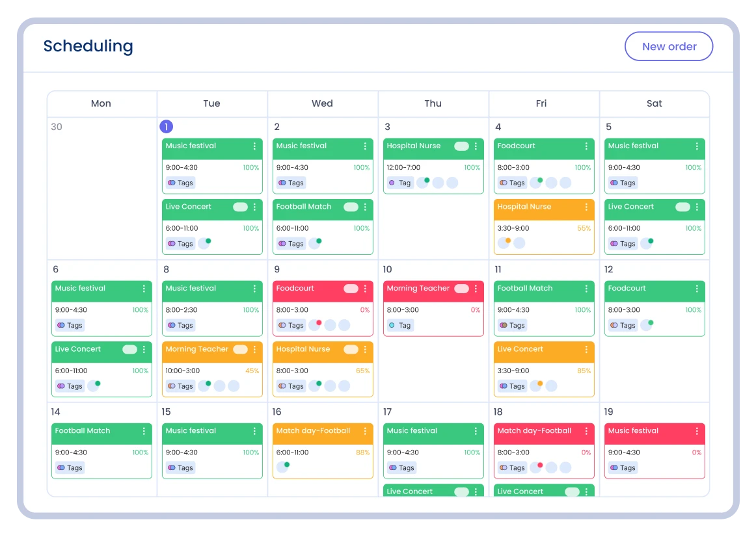Toggle the switch on day 8 Morning Teacher
Screen dimensions: 756x537
(x=240, y=349)
